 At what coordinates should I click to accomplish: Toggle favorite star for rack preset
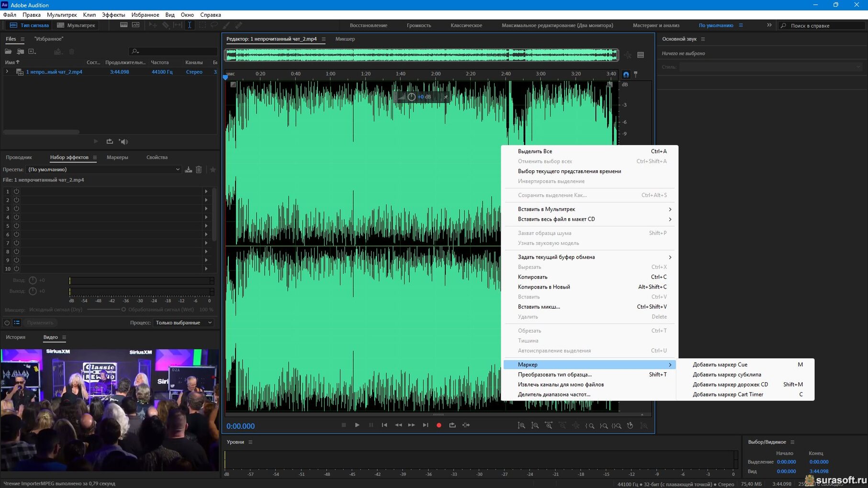point(213,169)
